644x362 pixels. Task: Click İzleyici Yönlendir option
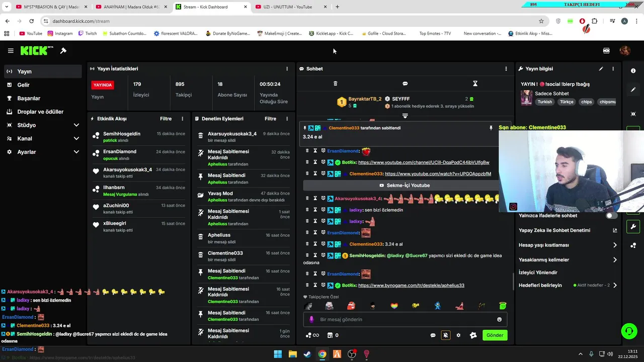(x=538, y=273)
